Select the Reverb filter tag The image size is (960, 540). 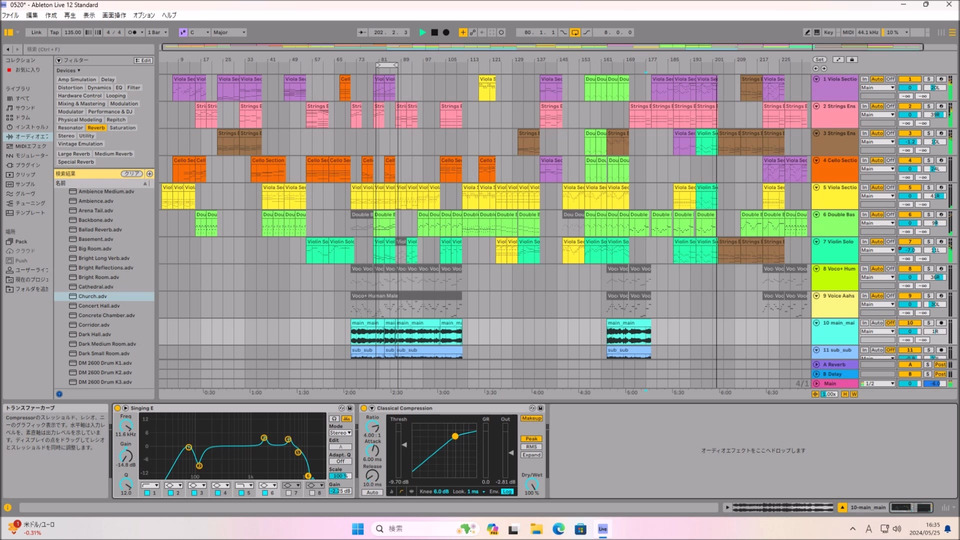(x=96, y=128)
